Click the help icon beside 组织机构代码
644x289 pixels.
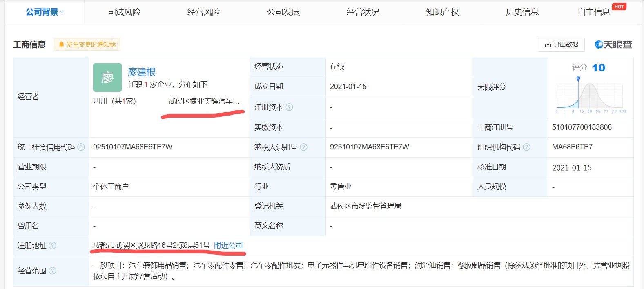coord(526,147)
